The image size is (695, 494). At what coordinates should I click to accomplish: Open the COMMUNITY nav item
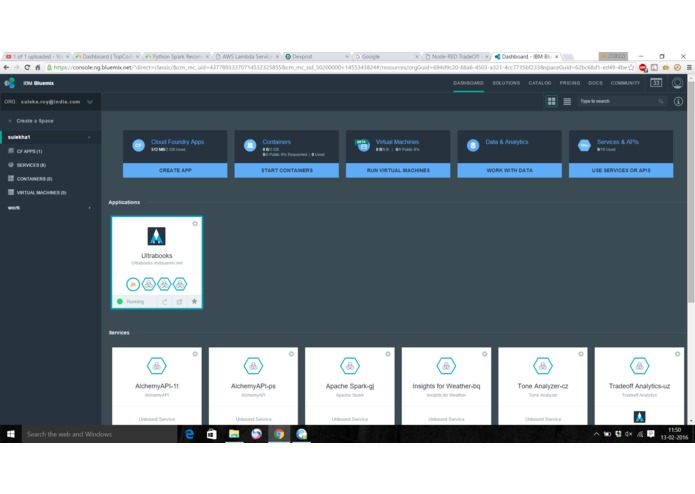[625, 83]
